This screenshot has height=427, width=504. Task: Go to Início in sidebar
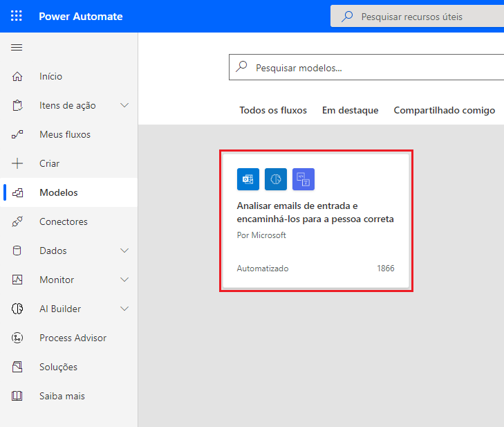click(x=68, y=77)
